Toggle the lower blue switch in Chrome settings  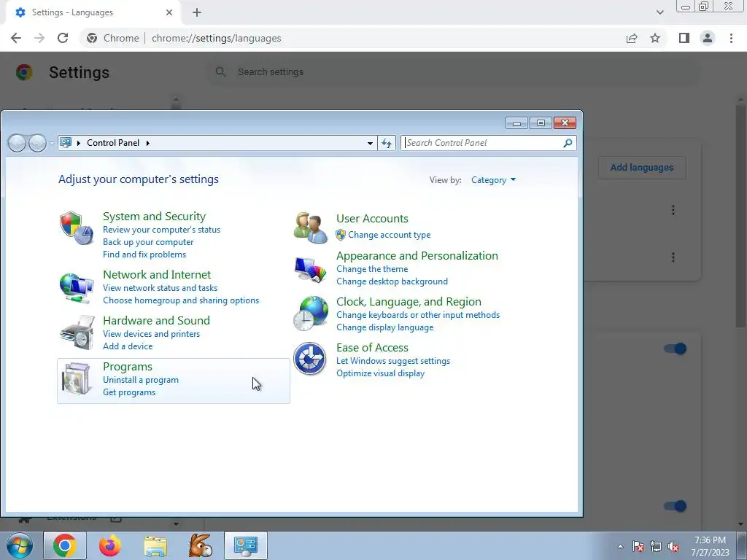point(675,506)
